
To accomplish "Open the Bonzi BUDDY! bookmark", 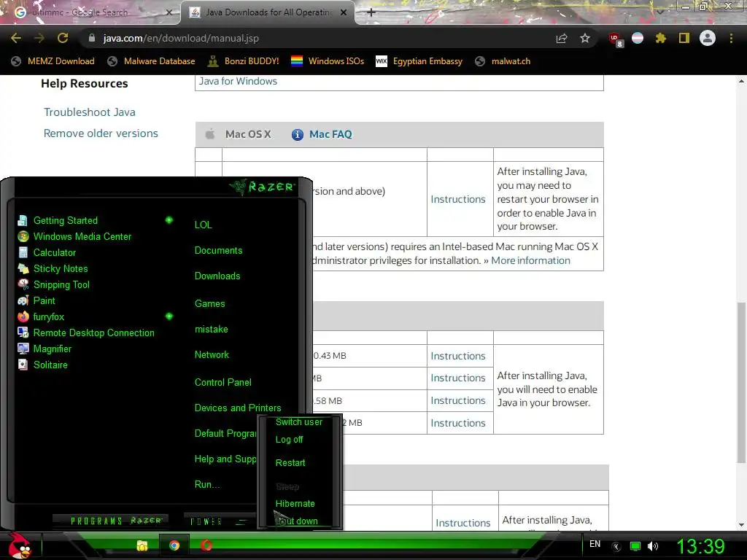I will coord(244,61).
